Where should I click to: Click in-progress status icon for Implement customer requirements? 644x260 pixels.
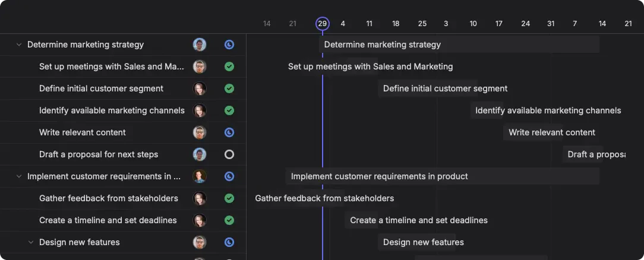click(x=229, y=176)
